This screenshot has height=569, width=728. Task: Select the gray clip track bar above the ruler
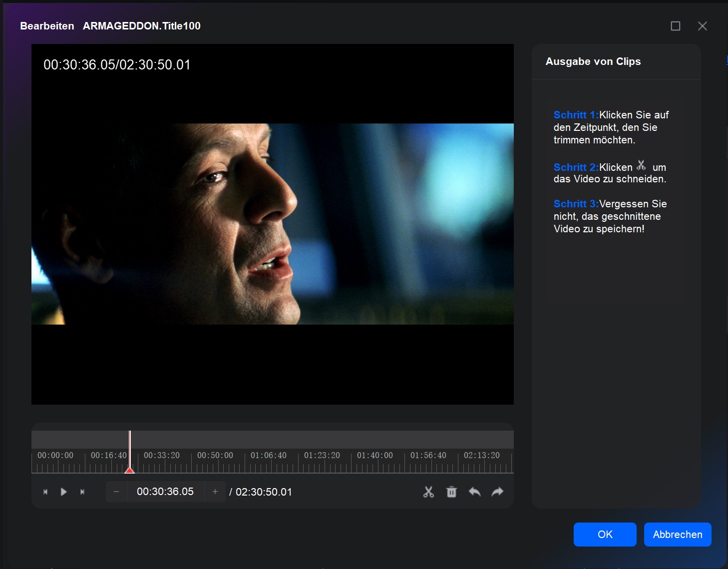(273, 440)
